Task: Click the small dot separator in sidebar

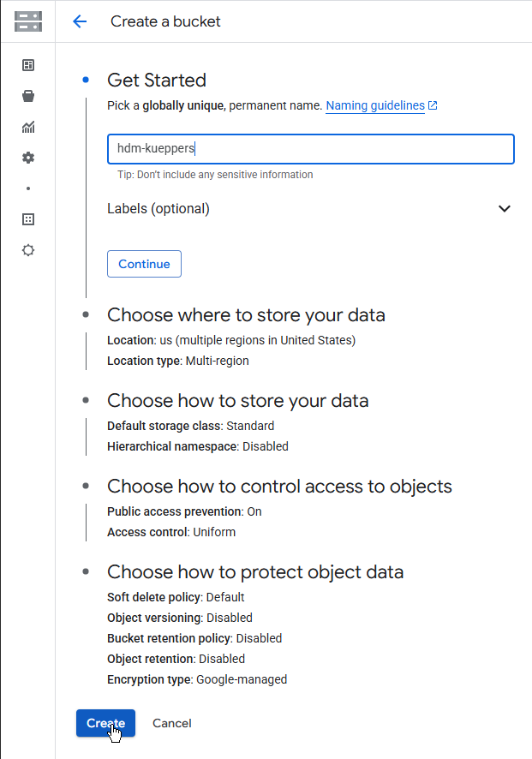Action: (x=28, y=188)
